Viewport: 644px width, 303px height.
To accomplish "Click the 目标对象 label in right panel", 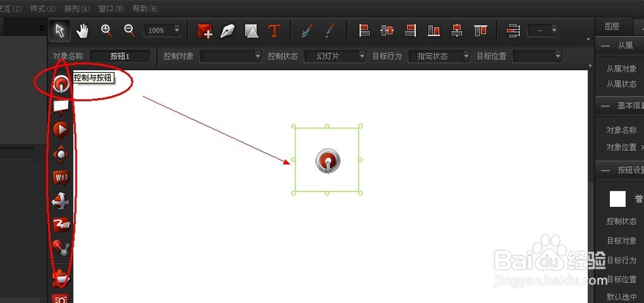I will point(621,240).
